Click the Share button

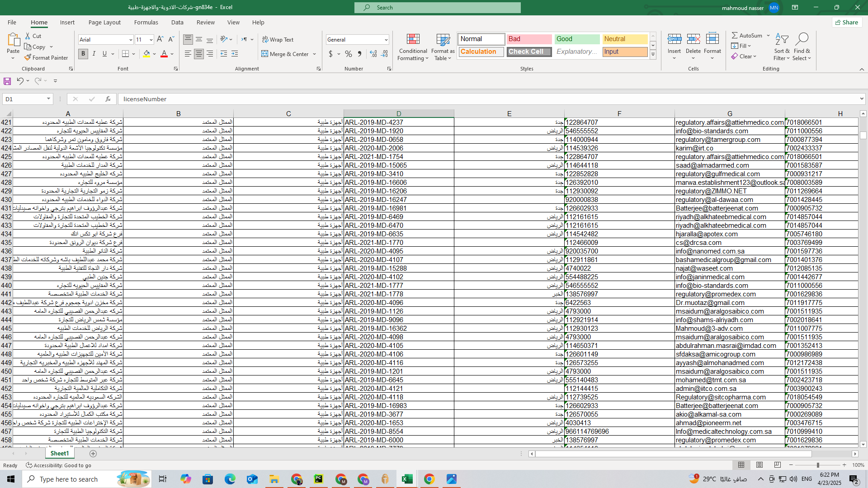[847, 22]
